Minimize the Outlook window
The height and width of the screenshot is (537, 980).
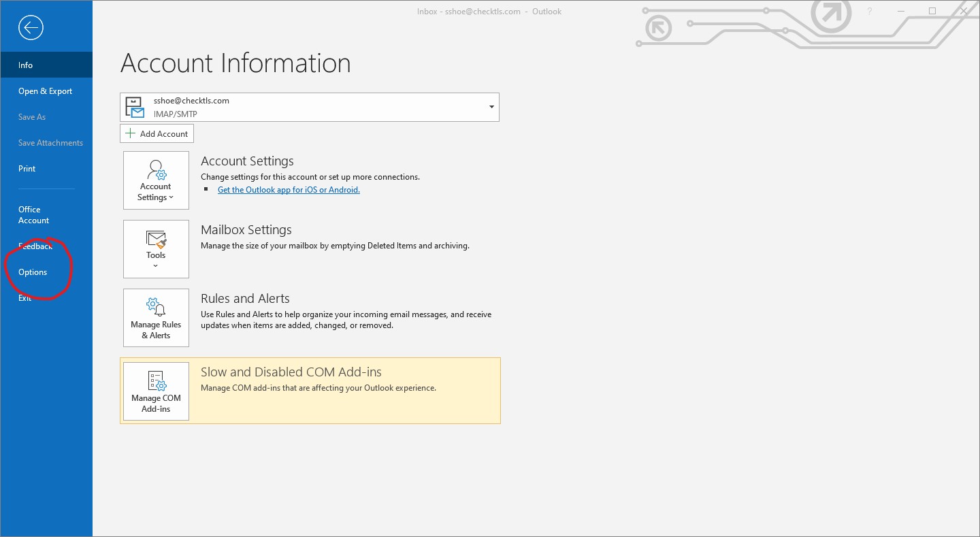901,11
